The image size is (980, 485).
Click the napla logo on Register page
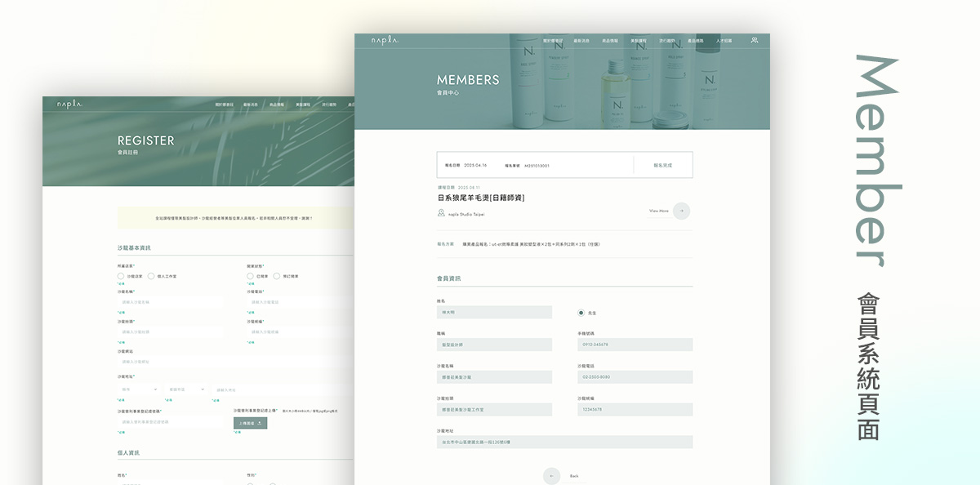[69, 104]
